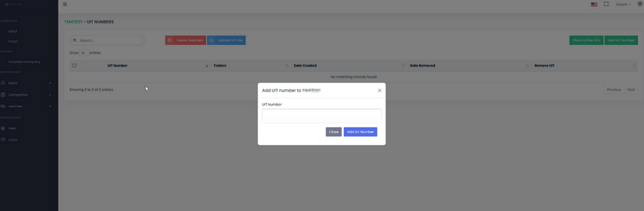Expand the Companies menu chevron
Image resolution: width=644 pixels, height=211 pixels.
(50, 95)
